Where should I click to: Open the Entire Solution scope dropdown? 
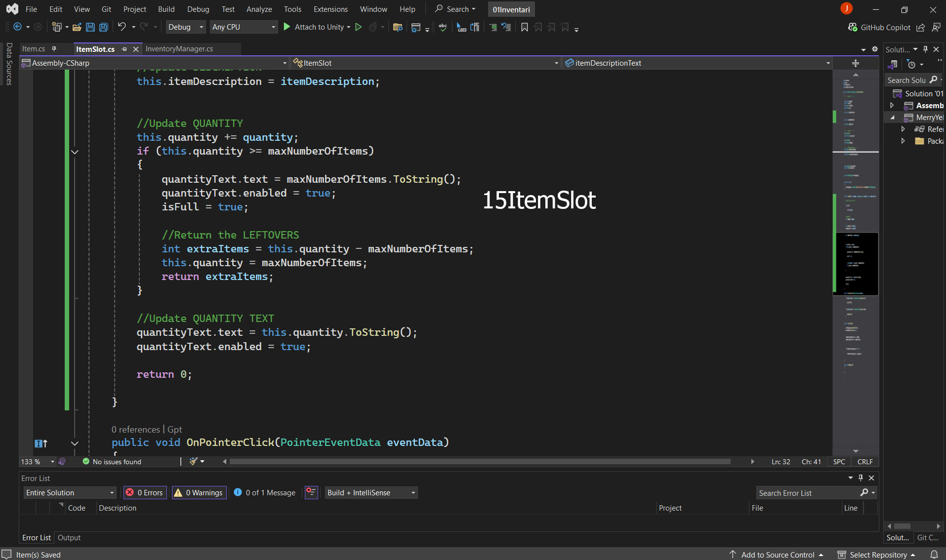click(70, 492)
